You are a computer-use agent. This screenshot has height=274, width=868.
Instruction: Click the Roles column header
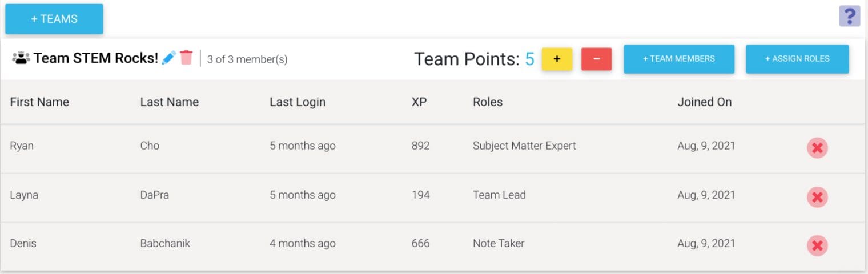[x=488, y=102]
